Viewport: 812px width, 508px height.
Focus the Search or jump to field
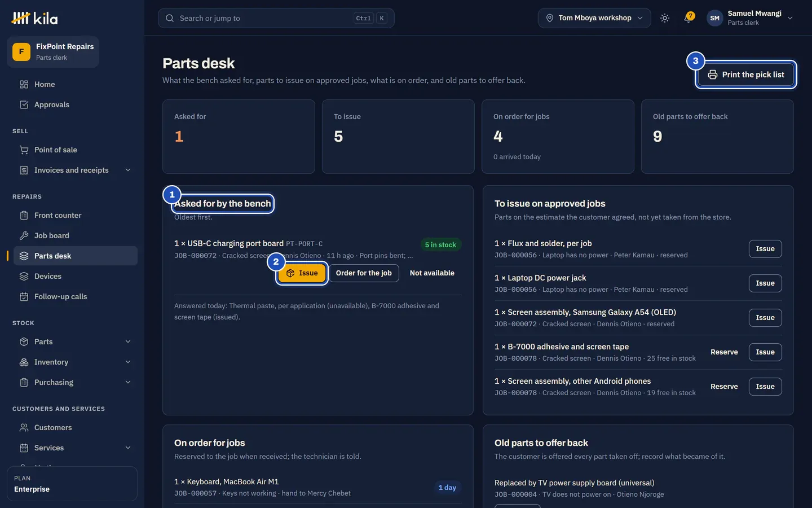[x=276, y=18]
